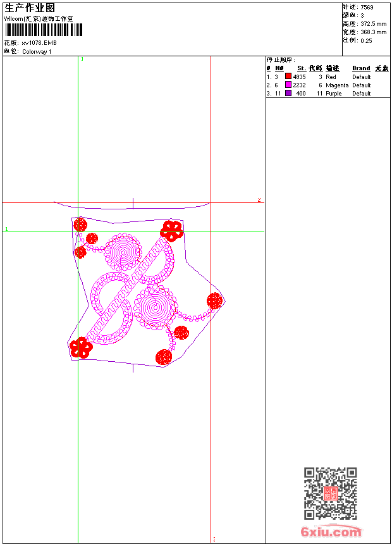Click Default brand in the Red row
This screenshot has width=392, height=544.
[362, 77]
